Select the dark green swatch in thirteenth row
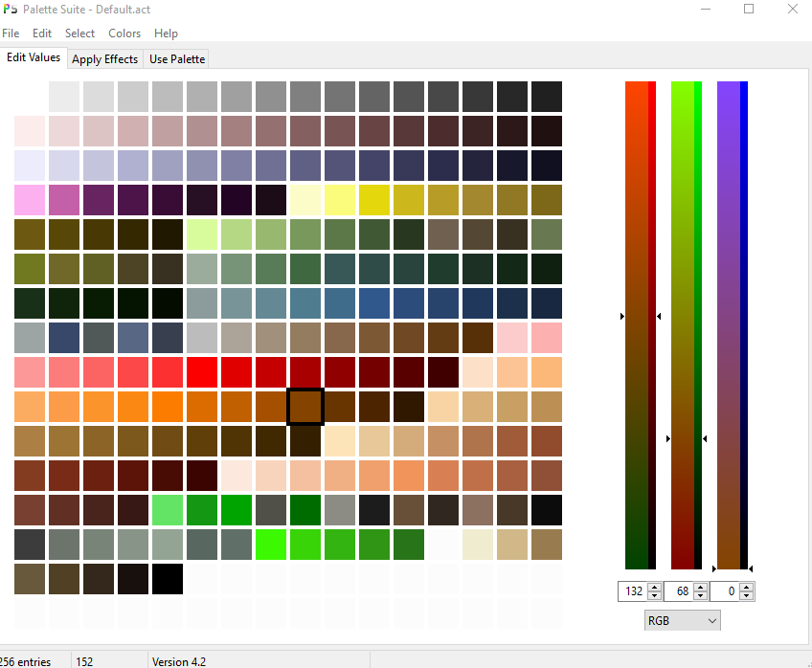 point(305,510)
